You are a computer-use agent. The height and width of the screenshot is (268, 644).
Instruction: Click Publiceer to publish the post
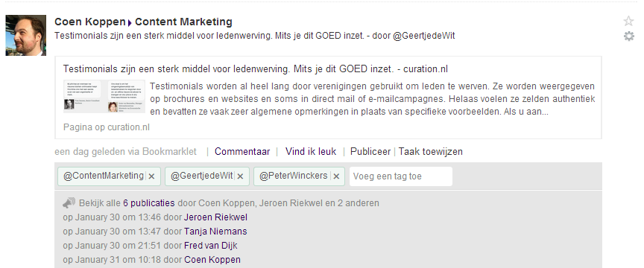point(370,152)
